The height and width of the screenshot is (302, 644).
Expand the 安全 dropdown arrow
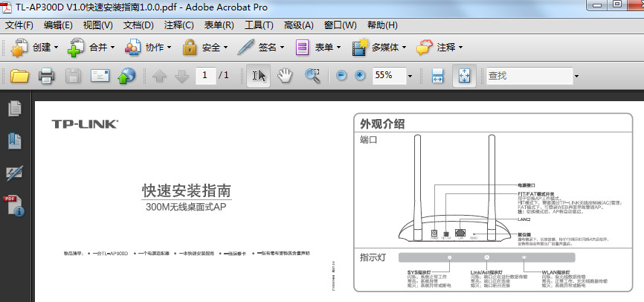225,48
